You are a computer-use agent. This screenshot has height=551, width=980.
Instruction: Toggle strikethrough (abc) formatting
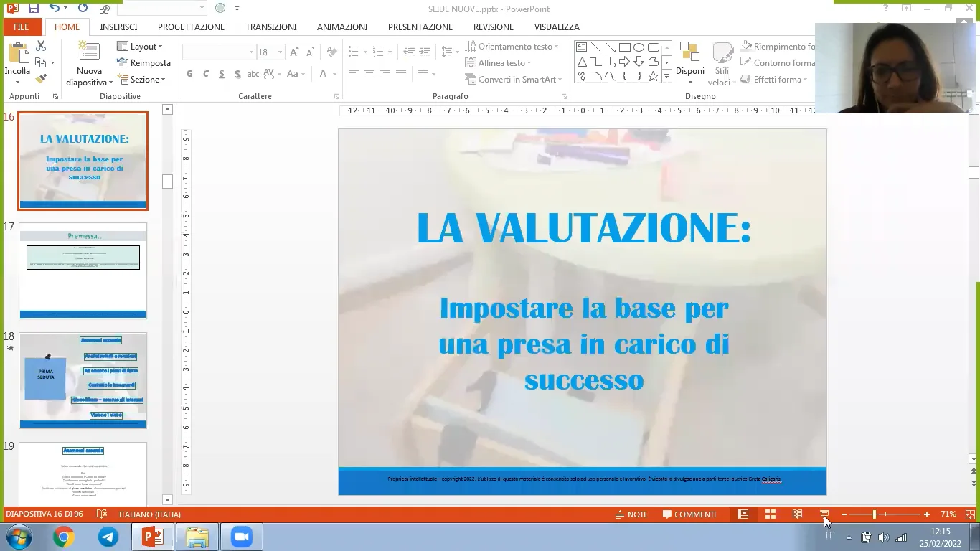point(253,74)
